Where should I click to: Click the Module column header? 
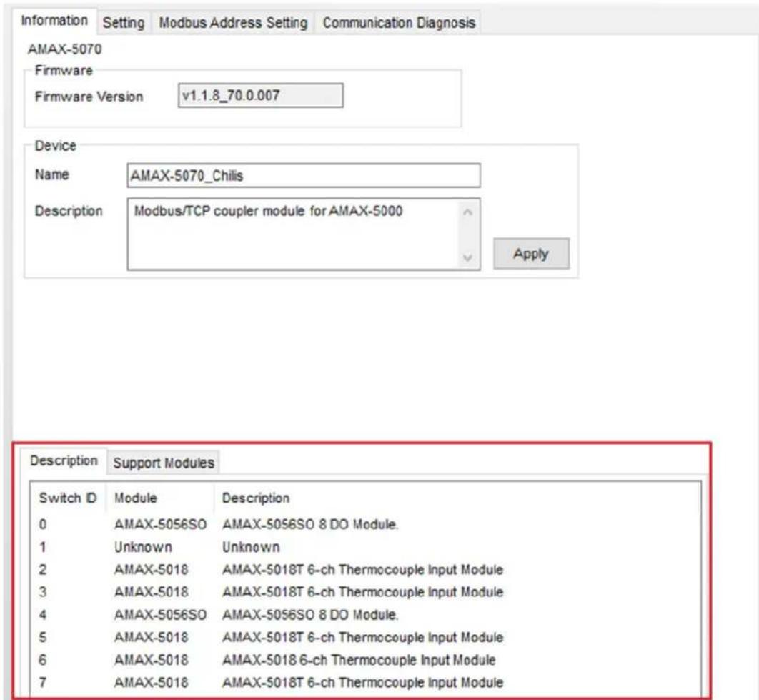pyautogui.click(x=136, y=498)
